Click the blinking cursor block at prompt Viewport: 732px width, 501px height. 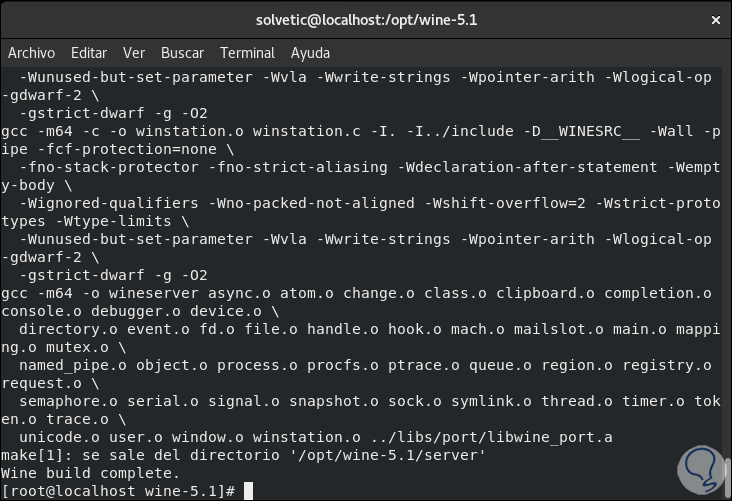249,491
